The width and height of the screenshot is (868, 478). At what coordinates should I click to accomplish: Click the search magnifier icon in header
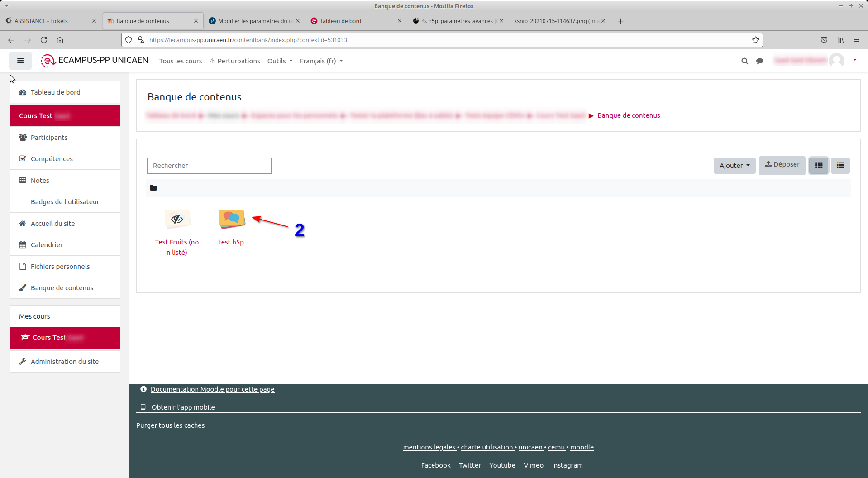[744, 61]
